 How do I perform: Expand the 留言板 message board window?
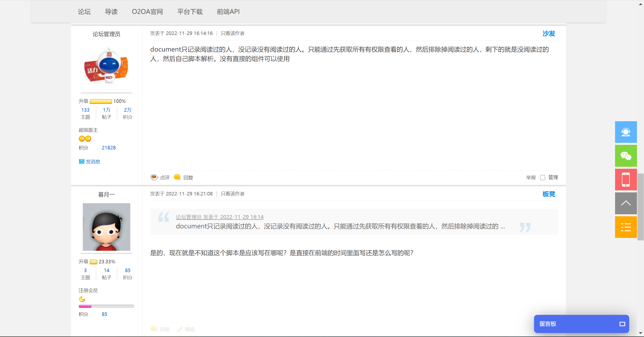(x=622, y=324)
